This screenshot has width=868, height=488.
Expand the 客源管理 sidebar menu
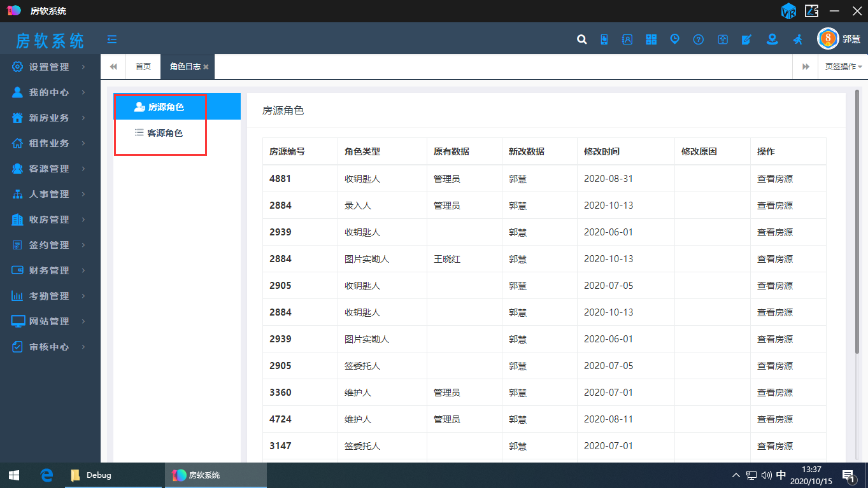[x=50, y=169]
